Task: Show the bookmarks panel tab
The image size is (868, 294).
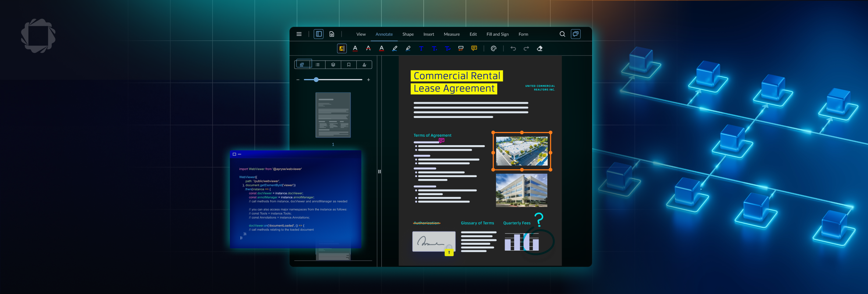Action: [x=349, y=65]
